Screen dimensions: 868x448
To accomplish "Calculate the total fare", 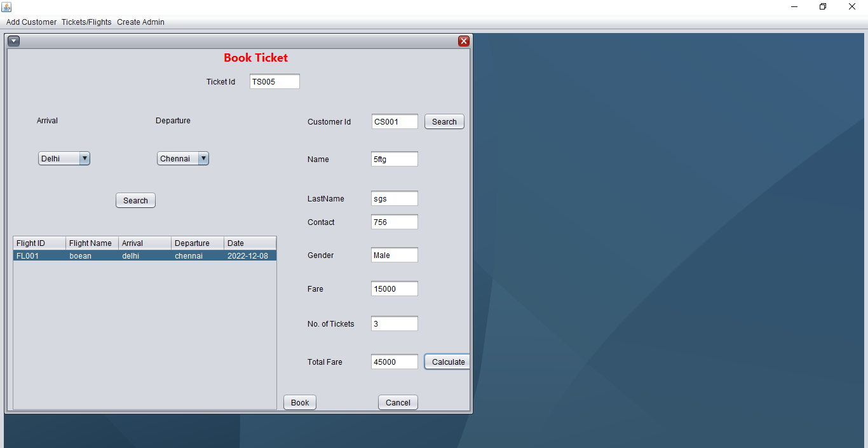I will click(447, 361).
